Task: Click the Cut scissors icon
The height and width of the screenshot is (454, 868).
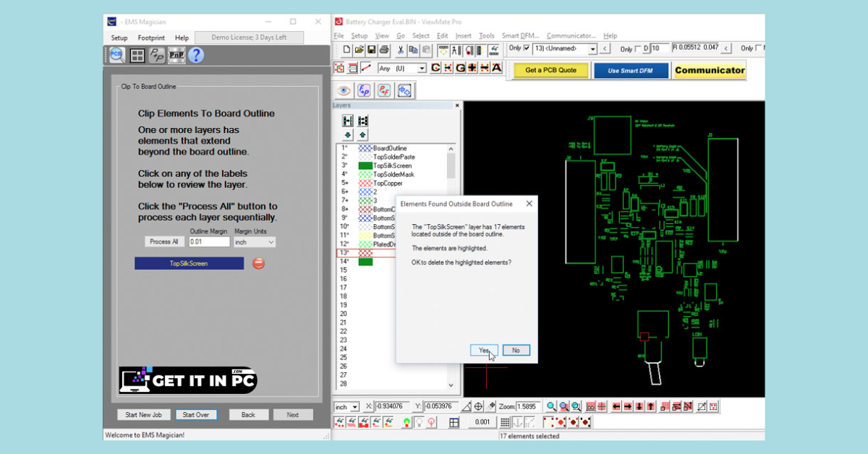Action: click(x=401, y=50)
